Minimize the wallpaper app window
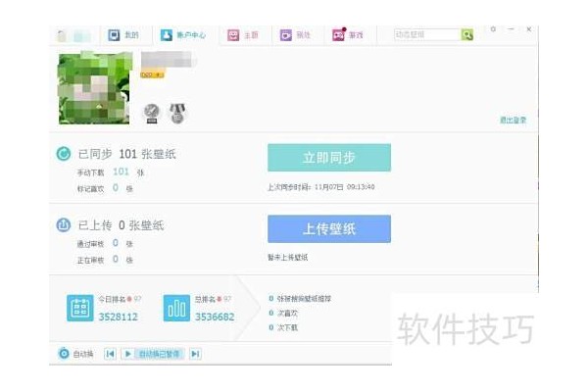The image size is (588, 392). 511,28
